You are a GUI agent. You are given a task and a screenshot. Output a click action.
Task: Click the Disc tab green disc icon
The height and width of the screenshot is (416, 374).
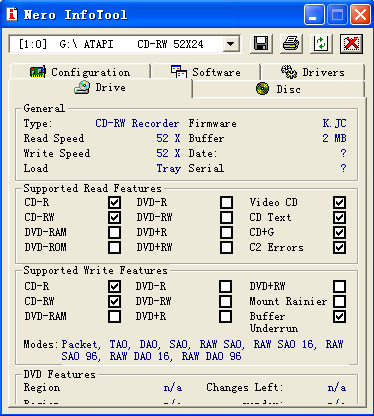pyautogui.click(x=263, y=89)
